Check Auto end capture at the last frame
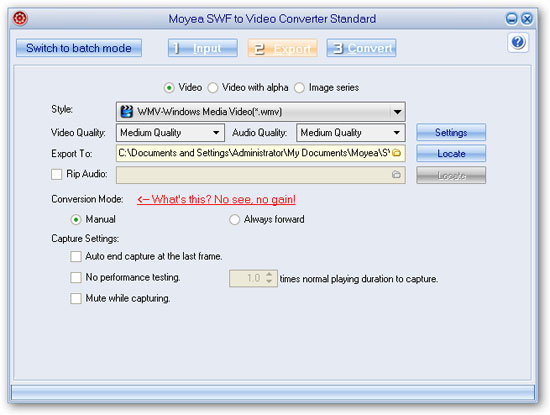Image resolution: width=550 pixels, height=415 pixels. click(x=76, y=256)
